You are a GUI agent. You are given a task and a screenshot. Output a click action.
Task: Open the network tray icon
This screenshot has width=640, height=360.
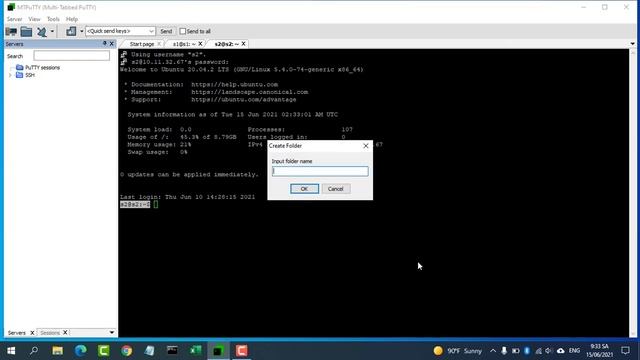(538, 351)
